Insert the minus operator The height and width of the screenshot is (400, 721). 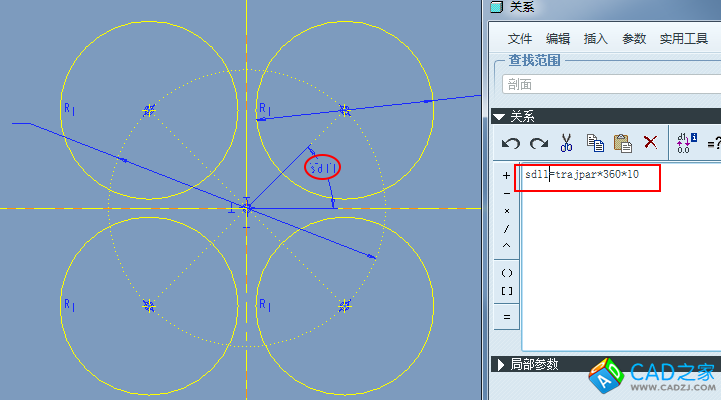506,193
